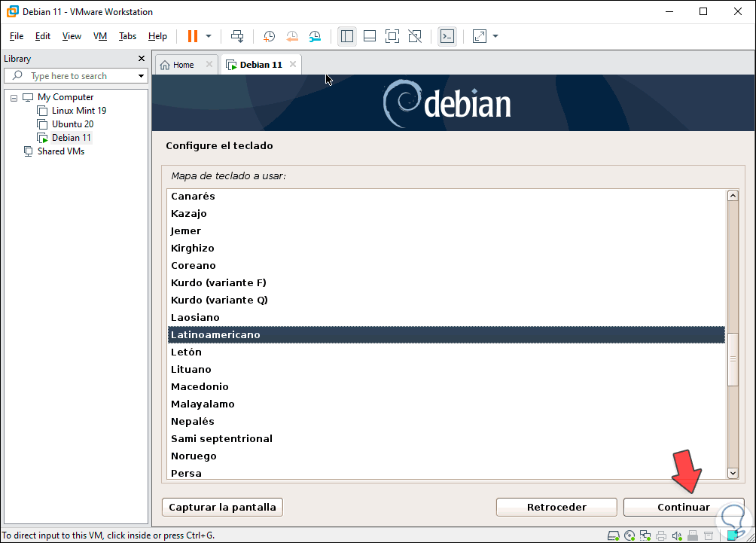
Task: Select the Noruego keyboard layout
Action: [x=446, y=456]
